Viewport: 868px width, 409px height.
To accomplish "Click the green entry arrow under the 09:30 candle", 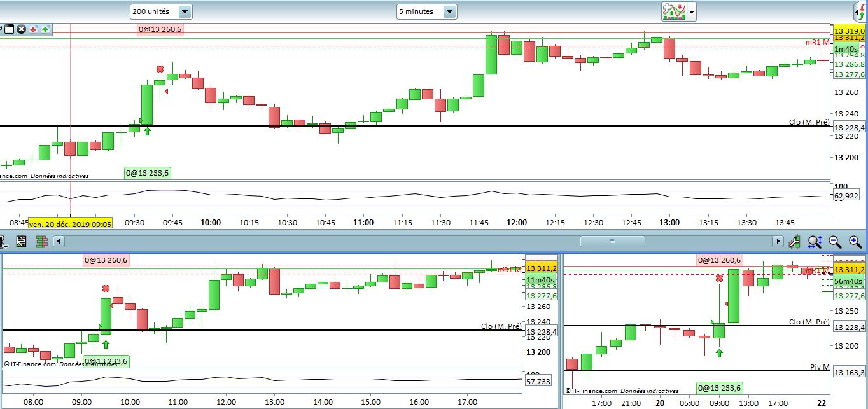I will (x=147, y=131).
